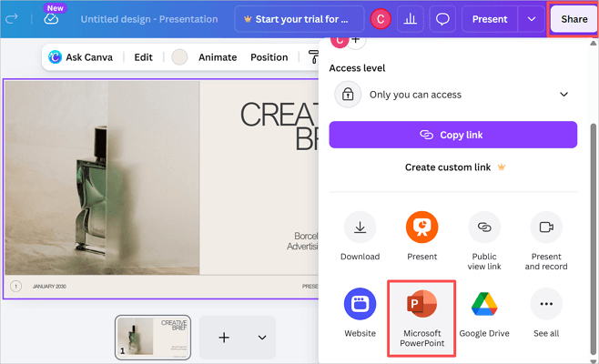
Task: Click the Download icon
Action: click(x=360, y=227)
